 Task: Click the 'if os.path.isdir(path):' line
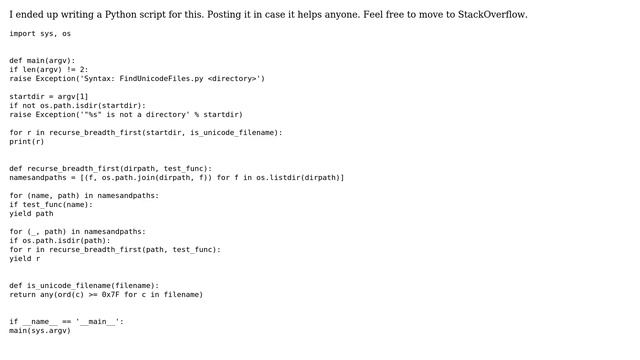click(x=60, y=240)
